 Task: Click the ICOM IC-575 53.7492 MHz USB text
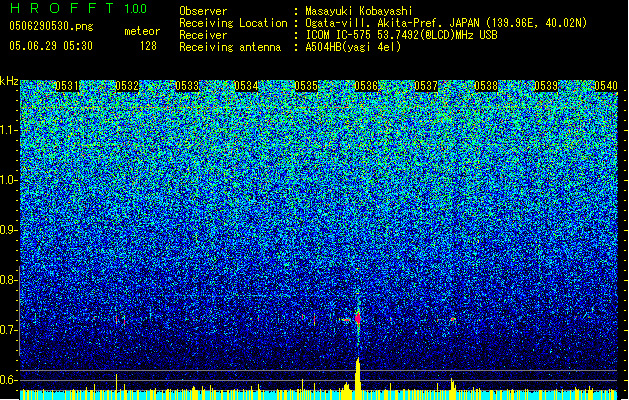pyautogui.click(x=401, y=35)
